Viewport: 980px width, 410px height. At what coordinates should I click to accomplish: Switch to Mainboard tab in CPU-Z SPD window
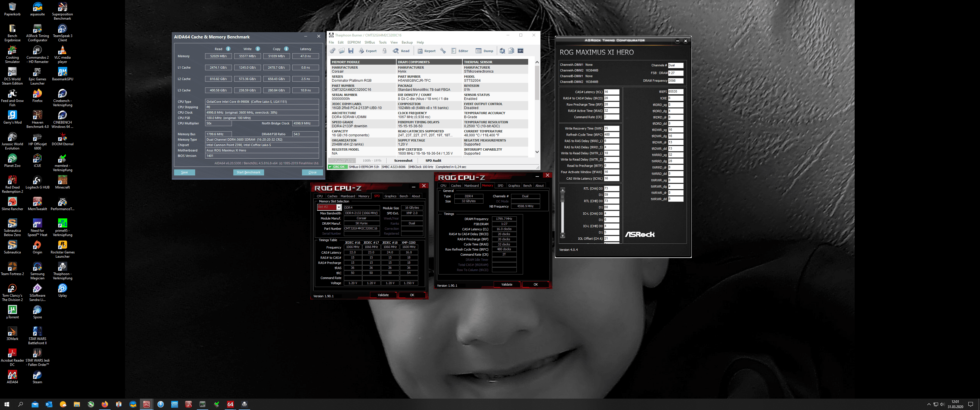coord(348,196)
